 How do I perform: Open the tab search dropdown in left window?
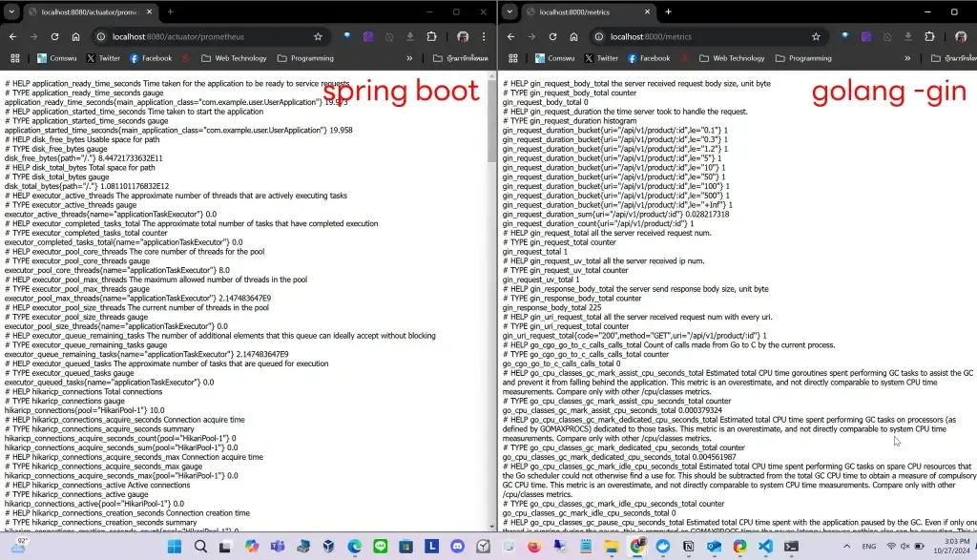pos(11,11)
